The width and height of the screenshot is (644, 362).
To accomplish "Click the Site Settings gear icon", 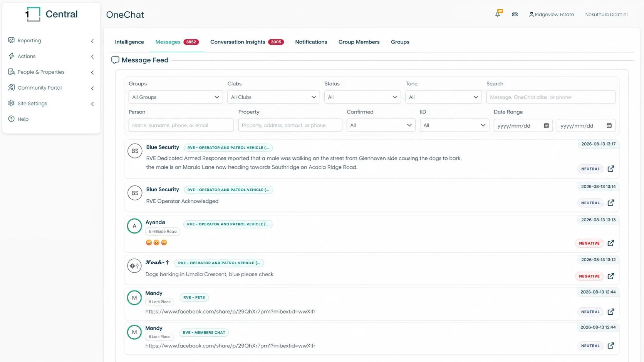I will pos(12,103).
